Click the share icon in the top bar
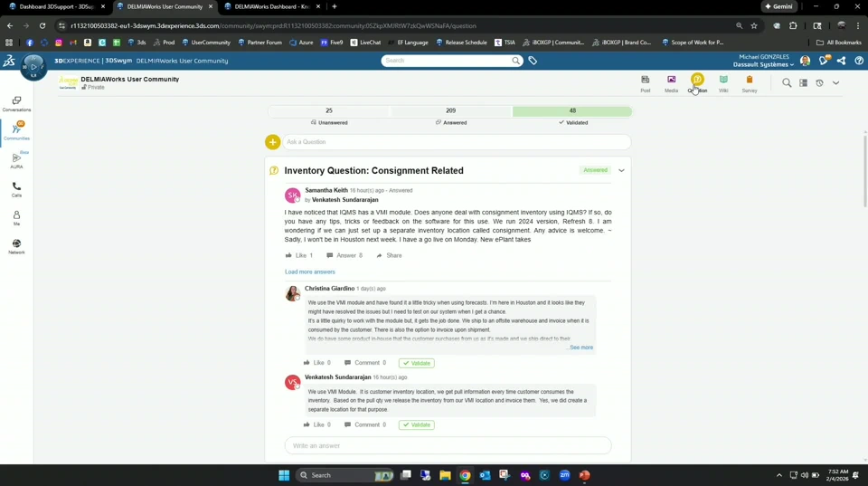This screenshot has width=868, height=486. click(x=842, y=61)
